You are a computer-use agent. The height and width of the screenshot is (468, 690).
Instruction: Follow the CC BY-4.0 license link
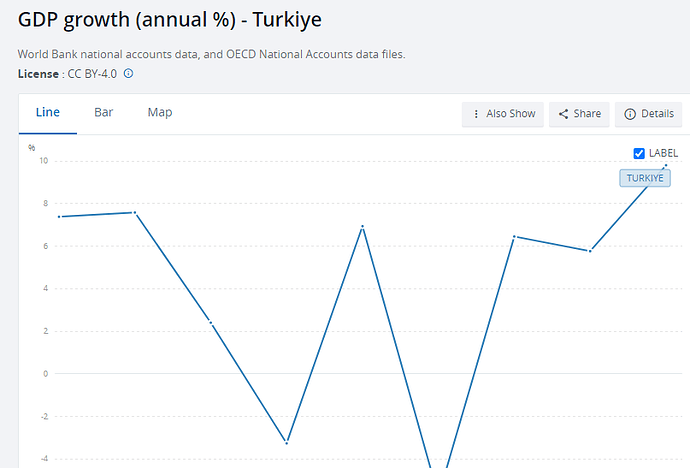click(x=90, y=74)
